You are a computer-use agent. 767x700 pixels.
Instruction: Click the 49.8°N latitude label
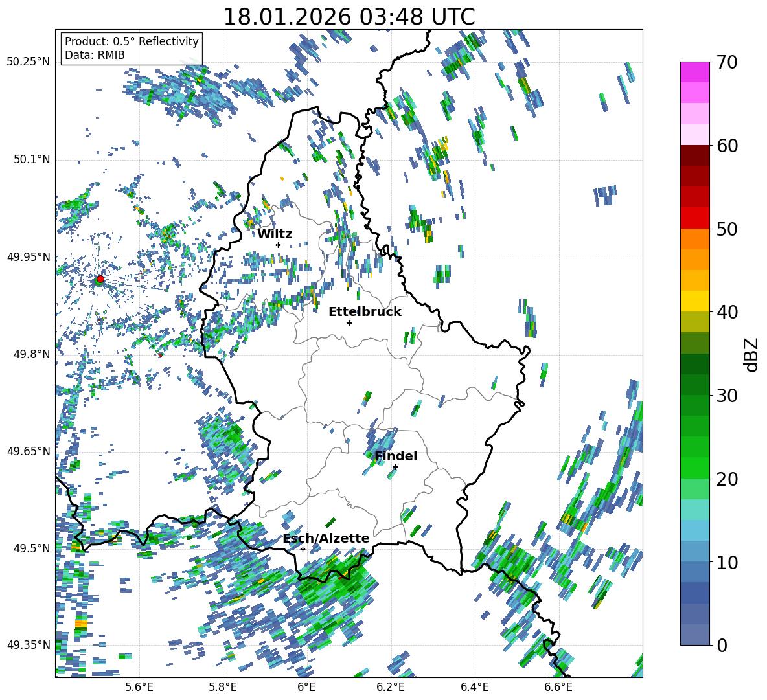click(x=32, y=354)
